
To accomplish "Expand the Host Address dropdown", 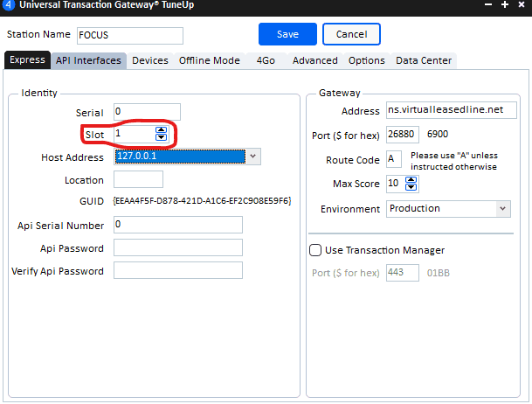I will (x=252, y=157).
